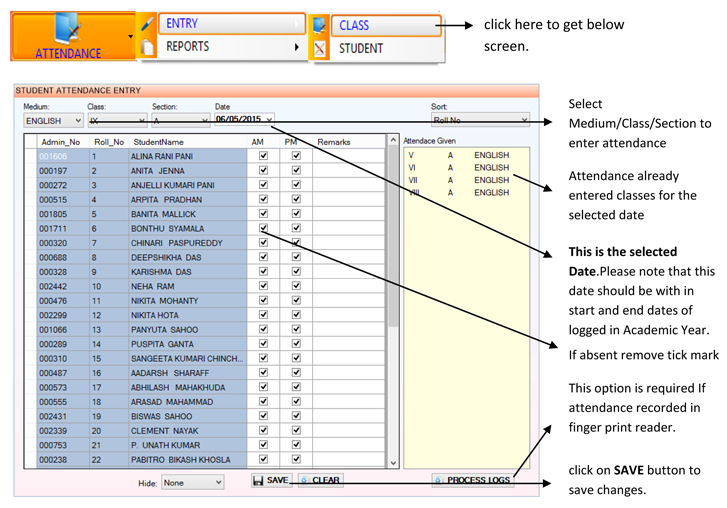The height and width of the screenshot is (508, 727).
Task: Click the Admin_No column header
Action: click(63, 142)
